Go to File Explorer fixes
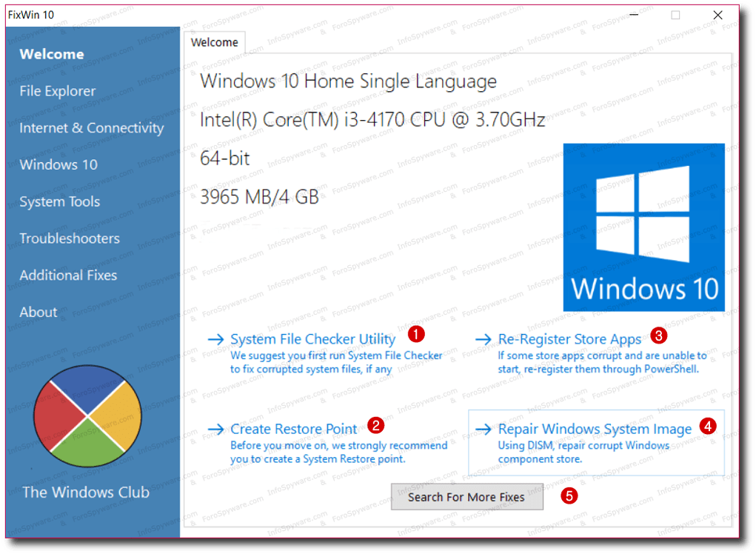Image resolution: width=756 pixels, height=554 pixels. point(57,90)
